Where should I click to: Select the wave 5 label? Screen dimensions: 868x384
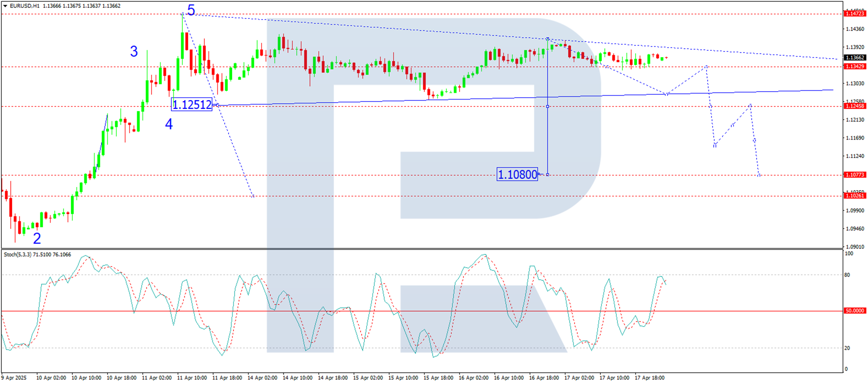click(x=191, y=10)
